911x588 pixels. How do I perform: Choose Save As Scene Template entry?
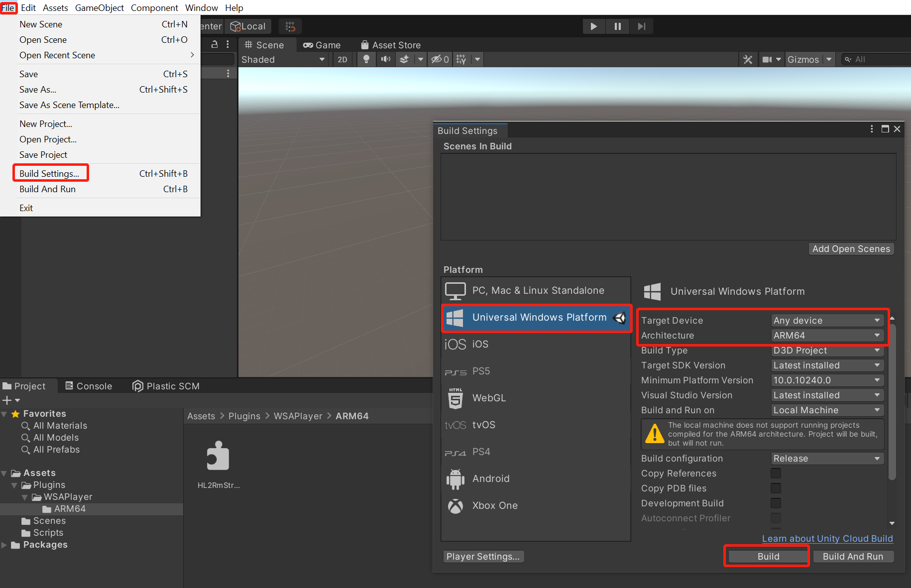pos(101,105)
